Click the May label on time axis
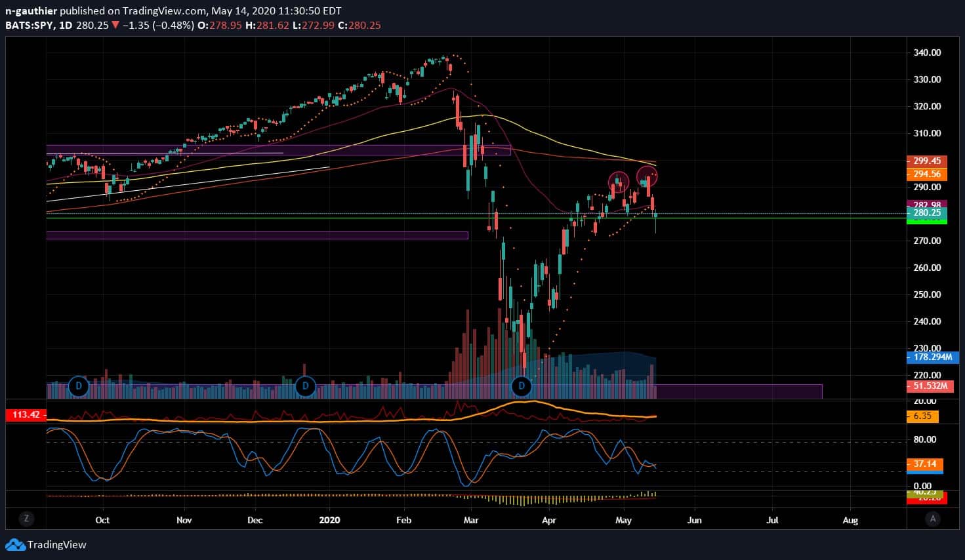 coord(623,521)
